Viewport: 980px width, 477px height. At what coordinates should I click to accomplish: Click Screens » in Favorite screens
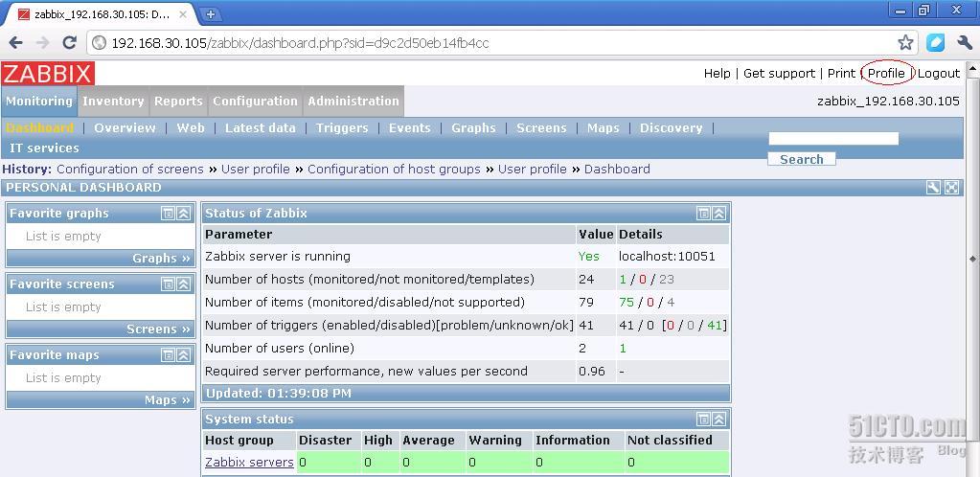pyautogui.click(x=158, y=329)
